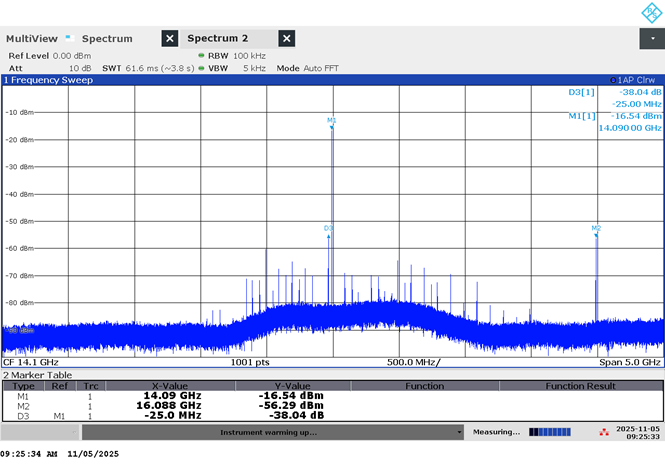Select marker M1 on the trace peak
Screen dimensions: 665x467
coord(332,123)
